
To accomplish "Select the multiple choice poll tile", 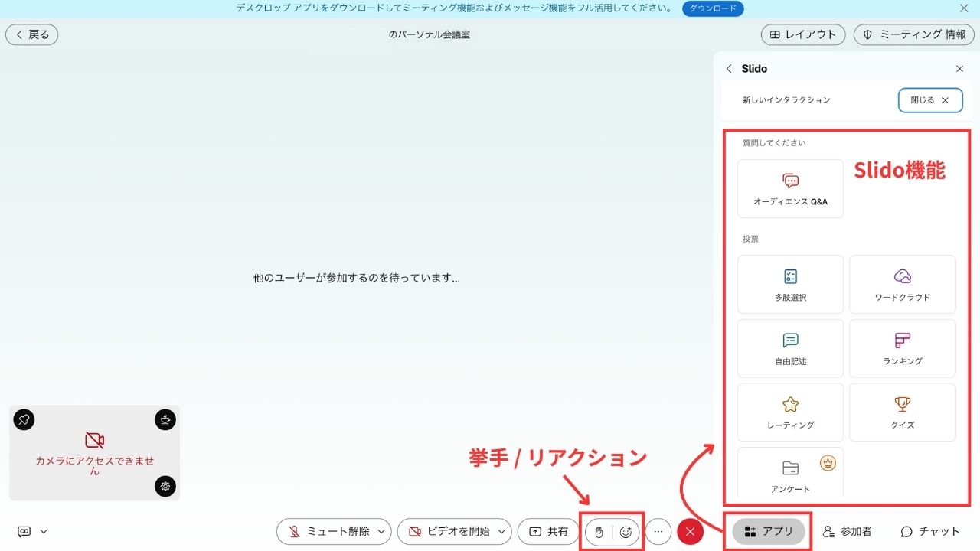I will pos(790,284).
